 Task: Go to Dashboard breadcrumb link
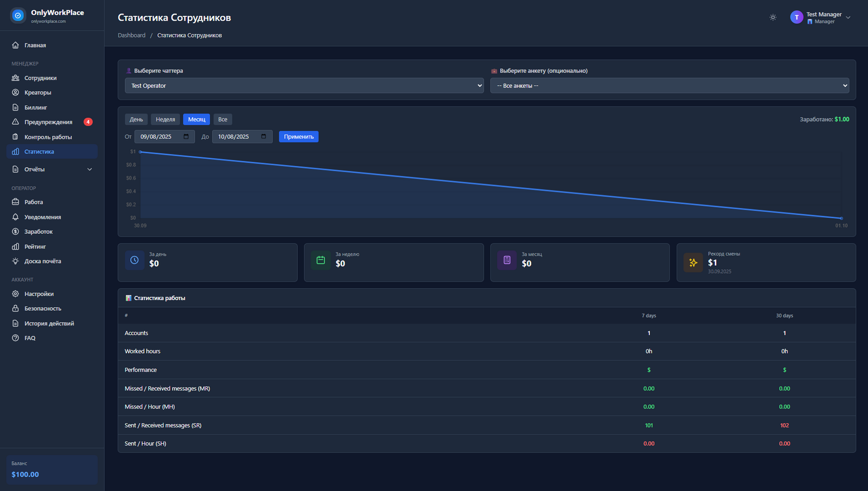[132, 35]
